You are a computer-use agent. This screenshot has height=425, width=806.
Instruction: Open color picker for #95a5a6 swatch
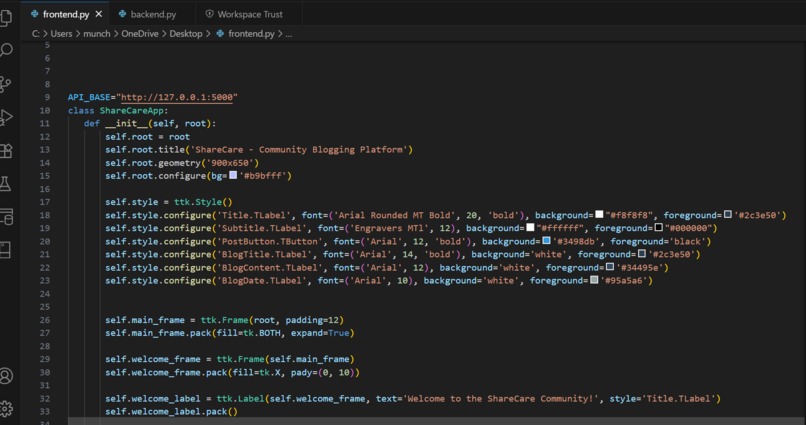coord(594,280)
